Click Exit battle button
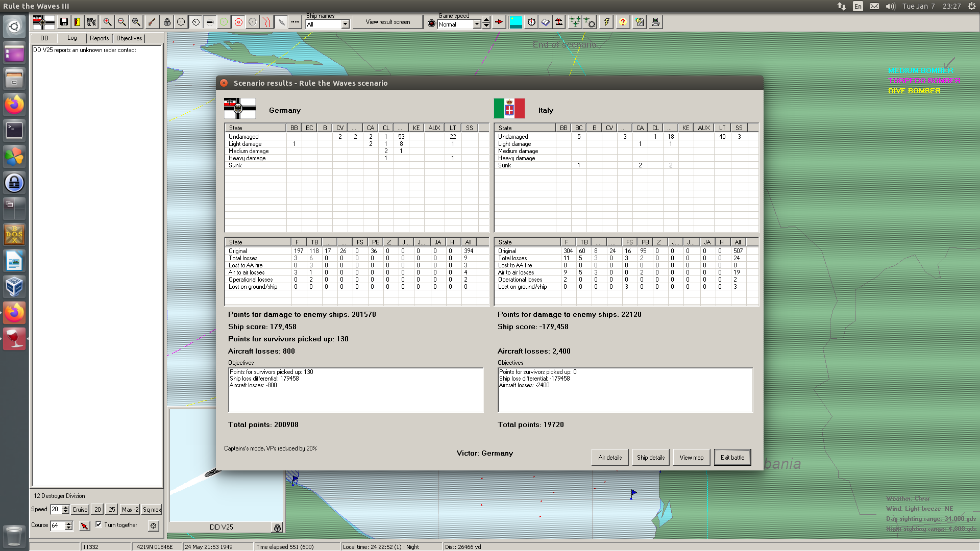The image size is (980, 551). coord(732,458)
